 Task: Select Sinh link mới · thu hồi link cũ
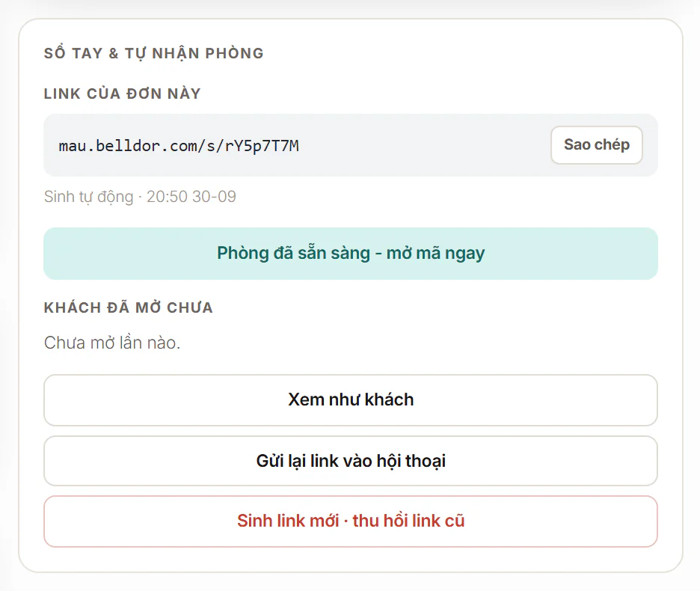(351, 521)
